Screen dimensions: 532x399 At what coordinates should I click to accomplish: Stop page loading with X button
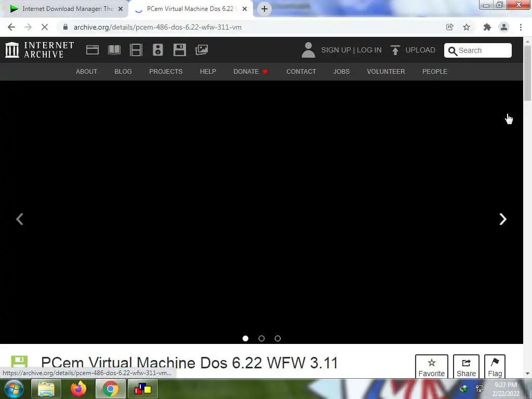pyautogui.click(x=45, y=27)
